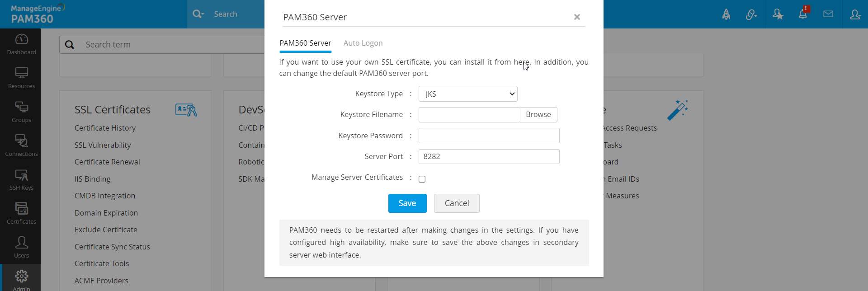Open the Dashboard in the sidebar
This screenshot has width=868, height=291.
[x=21, y=45]
